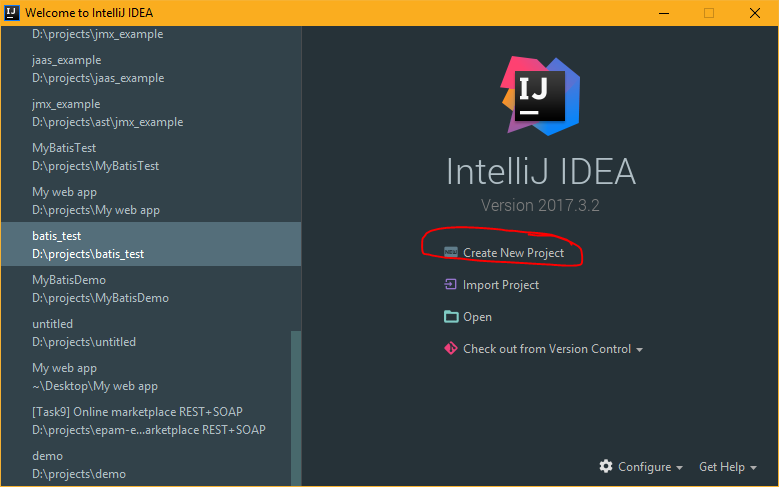Viewport: 779px width, 487px height.
Task: Click the large IntelliJ IDEA logo
Action: point(541,95)
